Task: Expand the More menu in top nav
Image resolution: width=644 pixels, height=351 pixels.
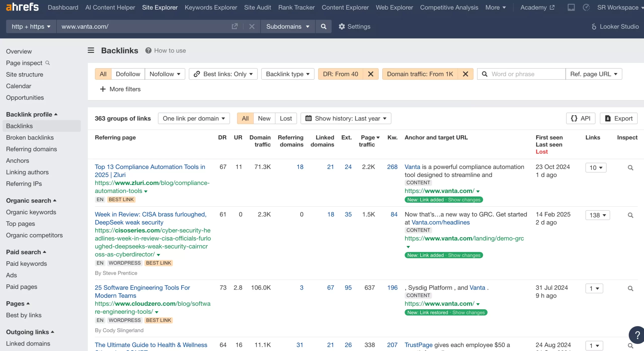Action: click(x=496, y=7)
